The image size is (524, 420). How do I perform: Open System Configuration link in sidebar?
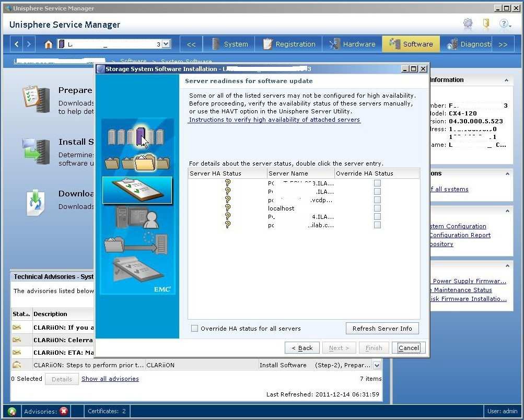click(x=458, y=226)
